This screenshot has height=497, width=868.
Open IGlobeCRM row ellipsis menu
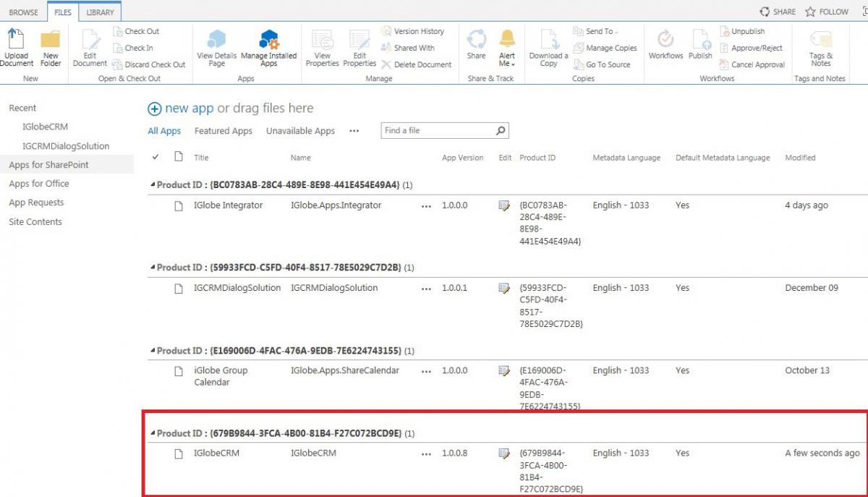pos(426,454)
